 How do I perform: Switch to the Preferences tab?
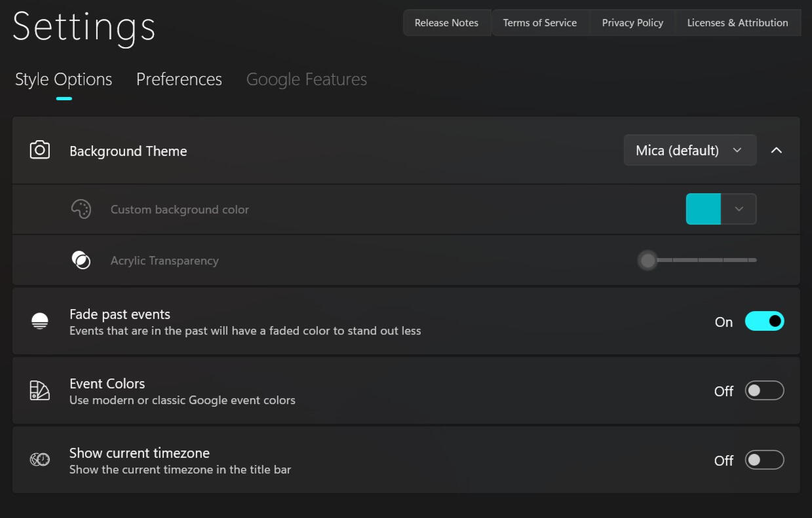click(x=179, y=80)
